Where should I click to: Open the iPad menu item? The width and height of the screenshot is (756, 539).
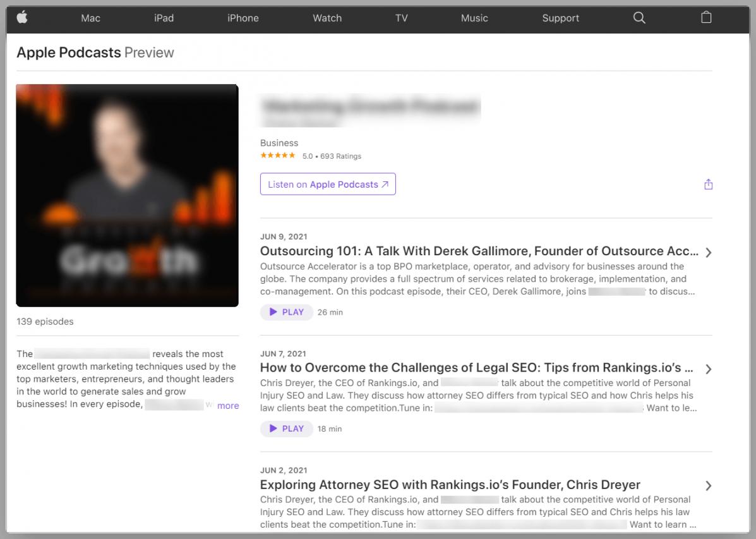(164, 18)
